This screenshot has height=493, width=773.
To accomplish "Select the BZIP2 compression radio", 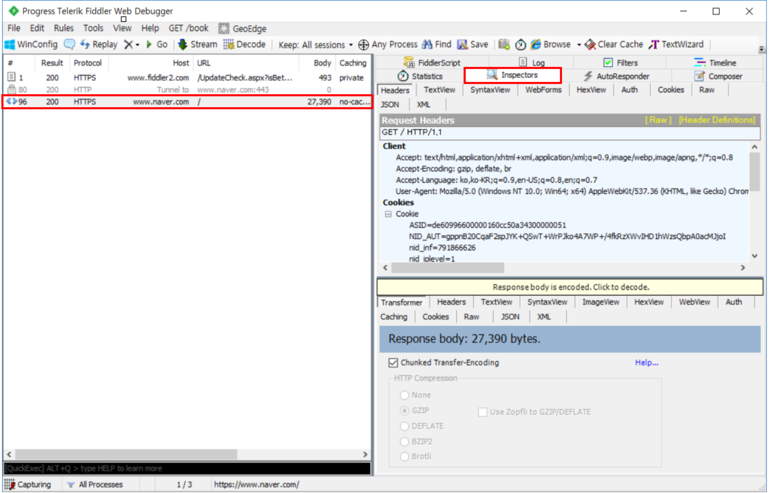I will [405, 441].
